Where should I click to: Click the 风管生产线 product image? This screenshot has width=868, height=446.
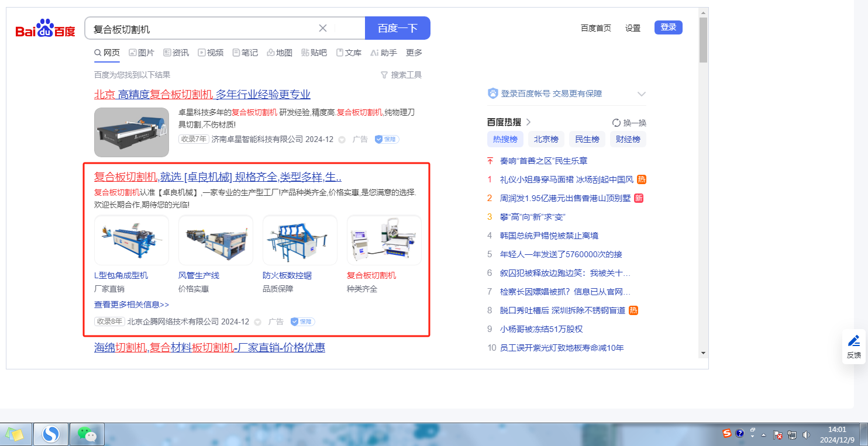(216, 240)
